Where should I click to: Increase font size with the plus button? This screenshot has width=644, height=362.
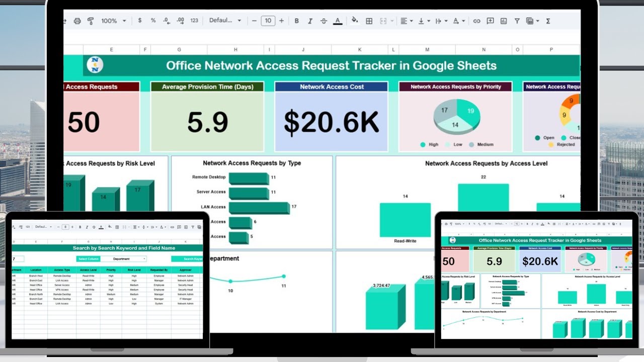(281, 21)
